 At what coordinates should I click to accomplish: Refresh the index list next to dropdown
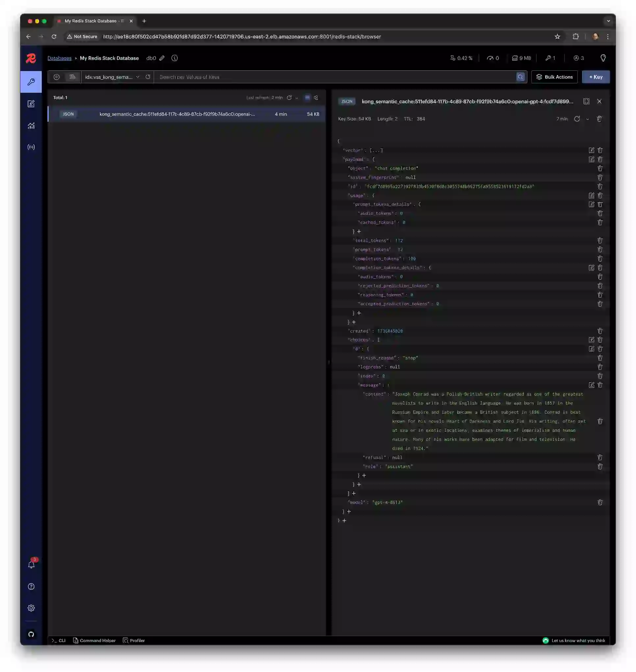click(148, 77)
